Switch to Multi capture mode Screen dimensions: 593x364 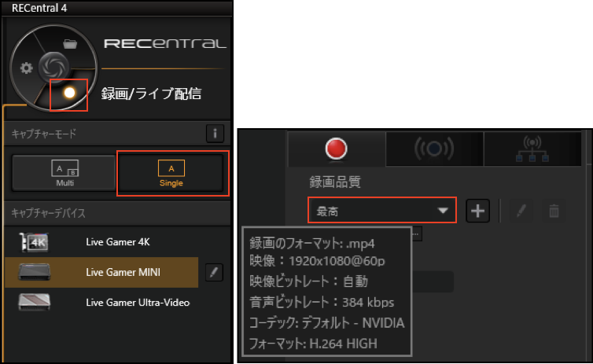(x=64, y=173)
